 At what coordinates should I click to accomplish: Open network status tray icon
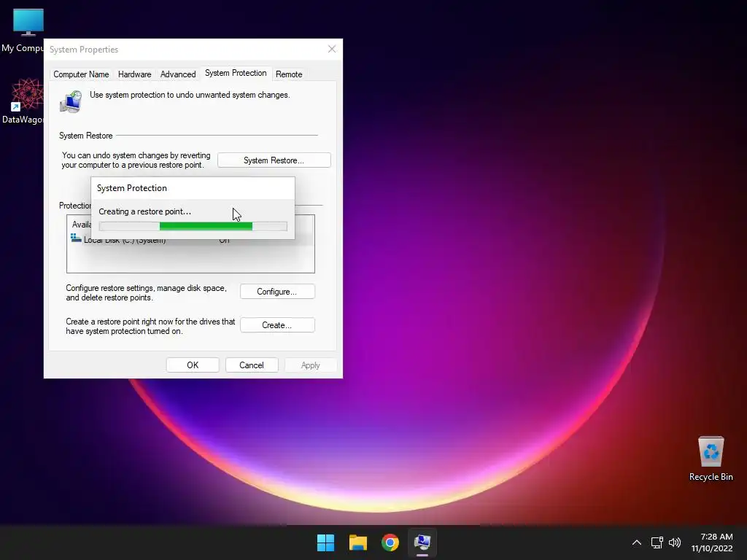click(x=657, y=542)
